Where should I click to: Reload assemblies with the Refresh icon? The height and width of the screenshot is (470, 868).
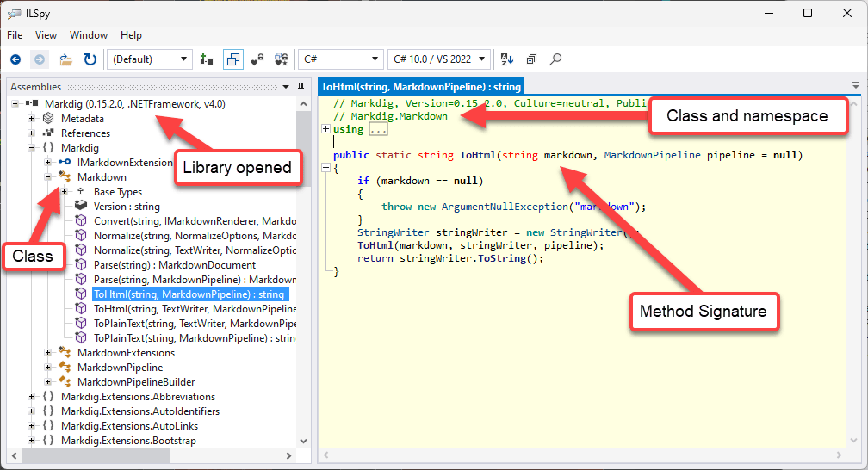(90, 59)
